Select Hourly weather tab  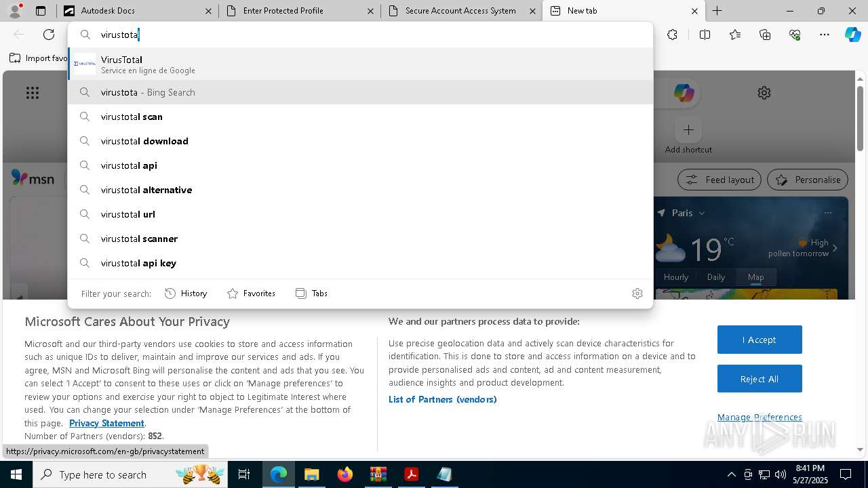point(676,277)
